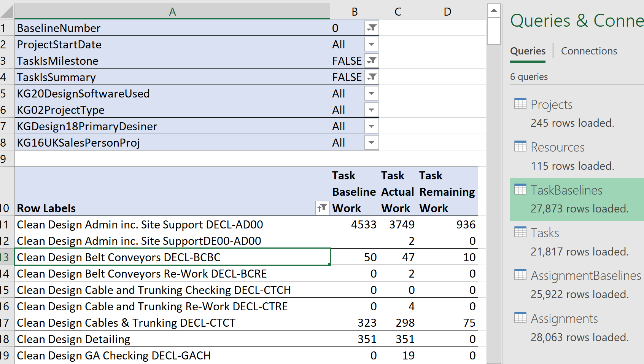Open the KG02ProjectType filter dropdown
The width and height of the screenshot is (644, 364).
pyautogui.click(x=371, y=110)
